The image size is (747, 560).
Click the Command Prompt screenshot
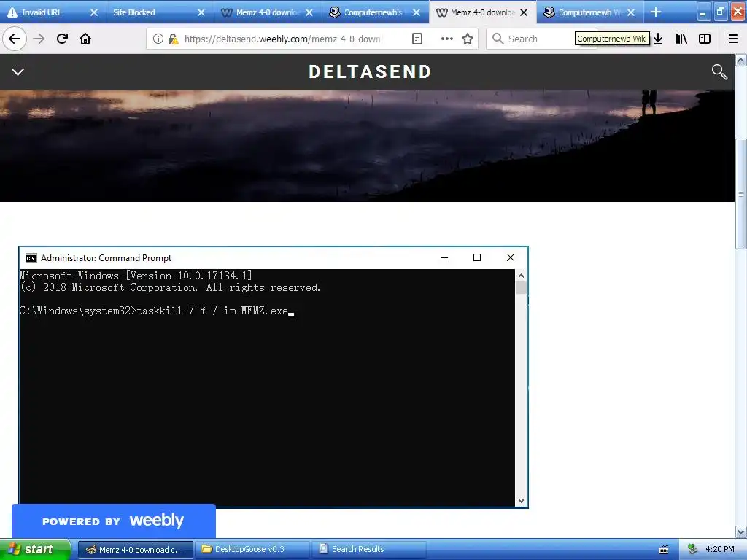click(x=273, y=377)
